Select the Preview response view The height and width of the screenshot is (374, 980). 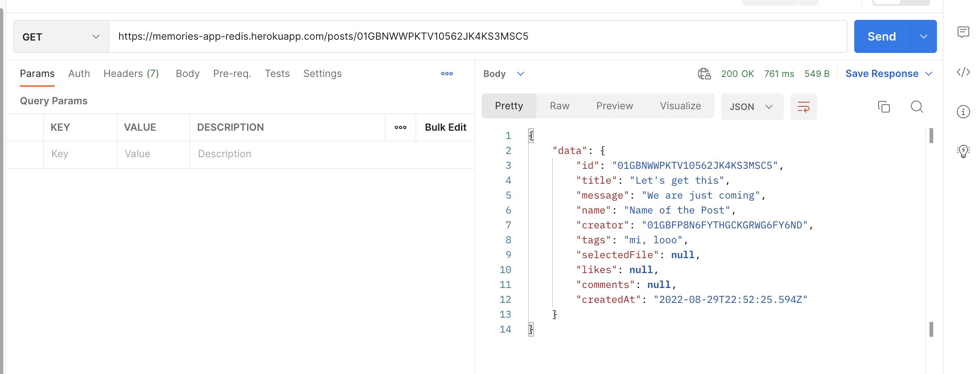(x=615, y=106)
